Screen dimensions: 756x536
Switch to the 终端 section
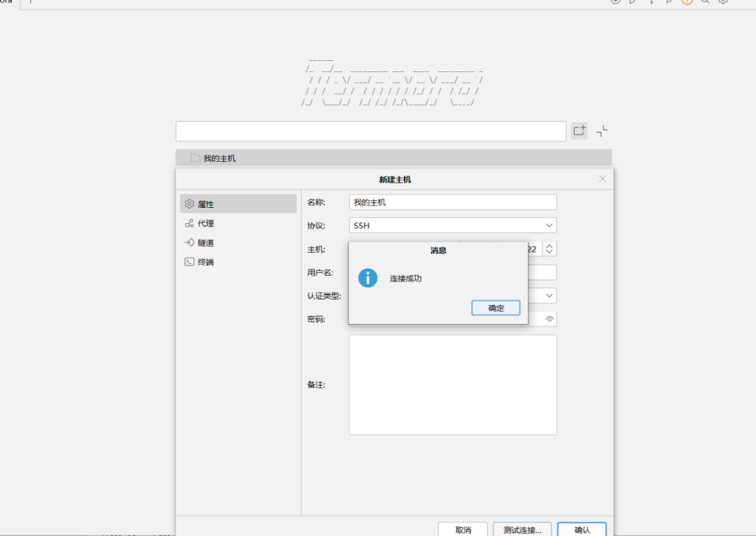click(x=238, y=262)
